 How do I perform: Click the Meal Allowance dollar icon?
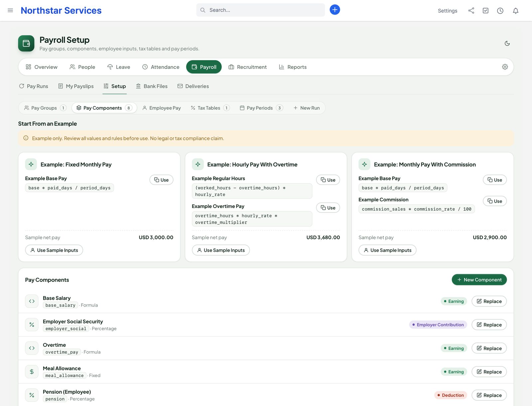(32, 372)
